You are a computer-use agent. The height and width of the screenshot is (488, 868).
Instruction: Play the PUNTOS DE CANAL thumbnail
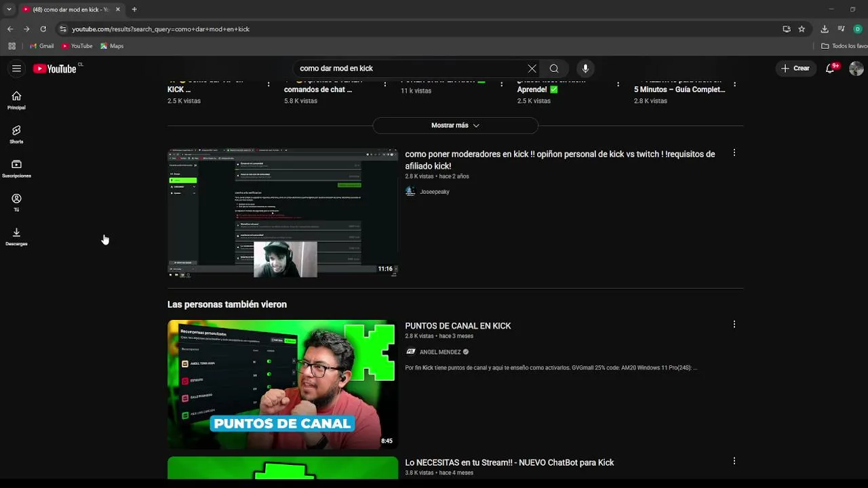coord(283,384)
